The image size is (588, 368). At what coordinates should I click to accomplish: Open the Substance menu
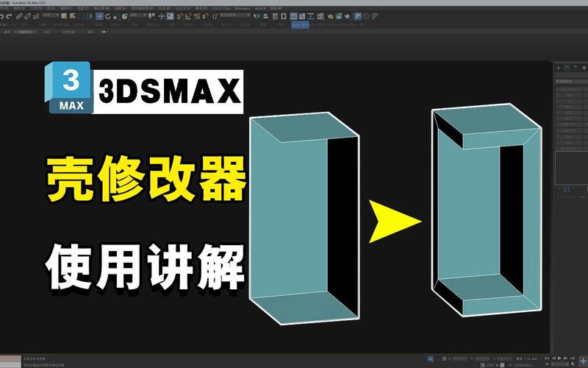coord(243,8)
